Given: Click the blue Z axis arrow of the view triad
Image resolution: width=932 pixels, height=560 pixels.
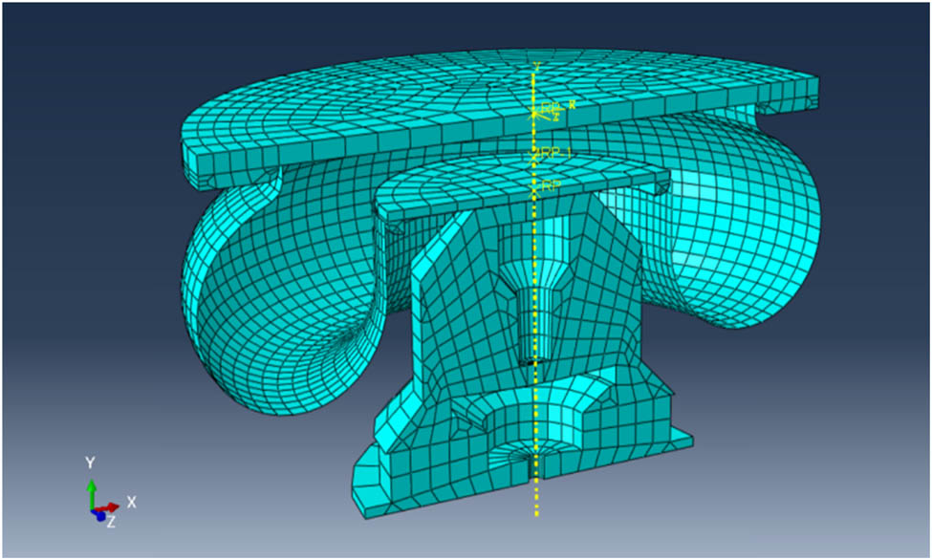Looking at the screenshot, I should pyautogui.click(x=100, y=516).
